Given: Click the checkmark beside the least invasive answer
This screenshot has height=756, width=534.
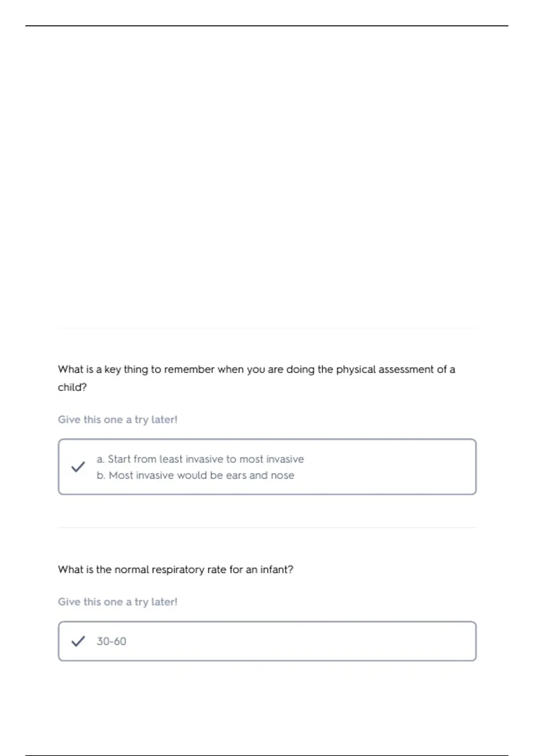Looking at the screenshot, I should point(78,467).
